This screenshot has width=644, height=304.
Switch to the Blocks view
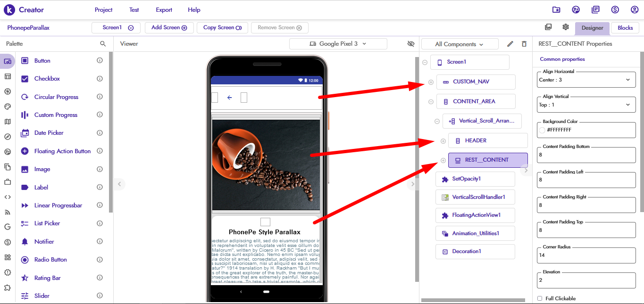625,28
